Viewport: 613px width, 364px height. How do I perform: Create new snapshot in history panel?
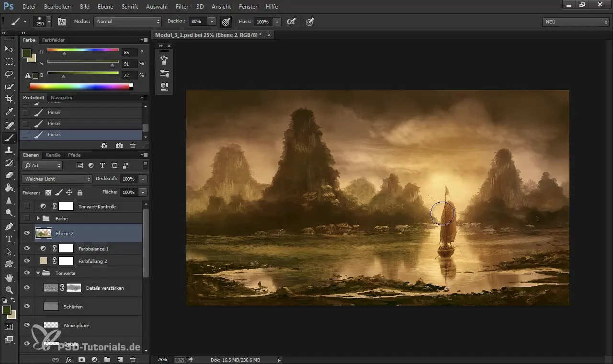point(119,146)
